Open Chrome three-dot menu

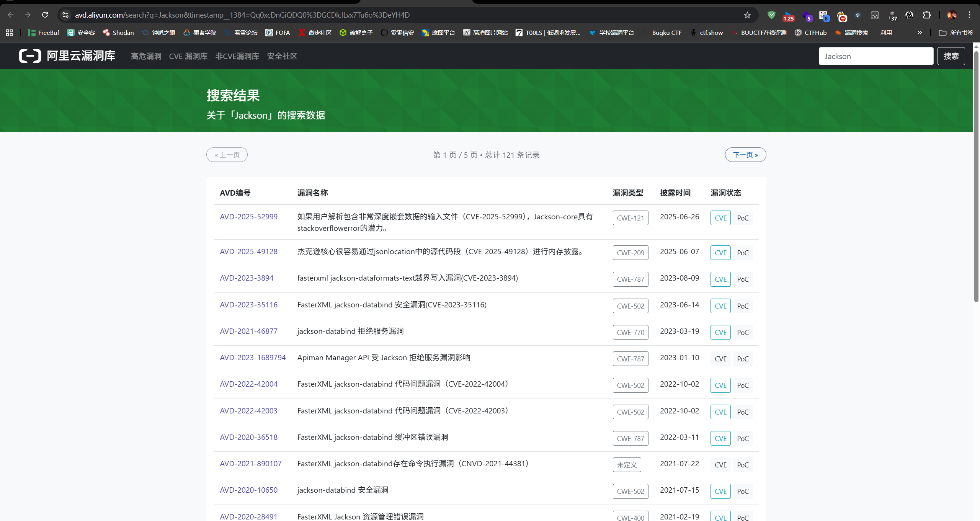click(x=969, y=15)
